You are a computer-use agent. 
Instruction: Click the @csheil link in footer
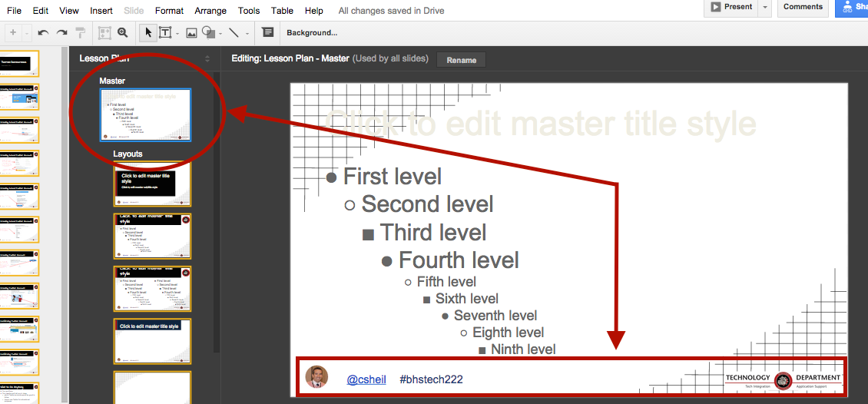(366, 379)
